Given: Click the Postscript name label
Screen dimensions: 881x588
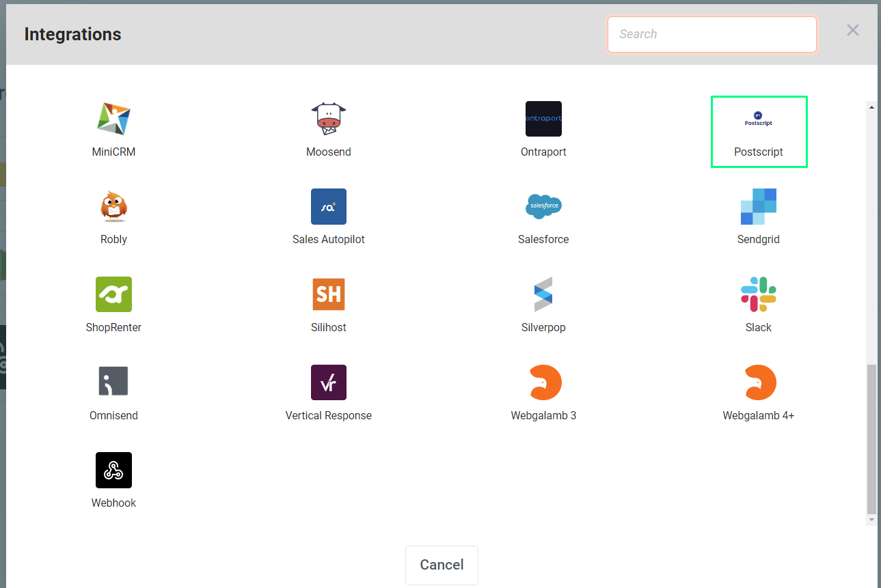Looking at the screenshot, I should click(759, 152).
